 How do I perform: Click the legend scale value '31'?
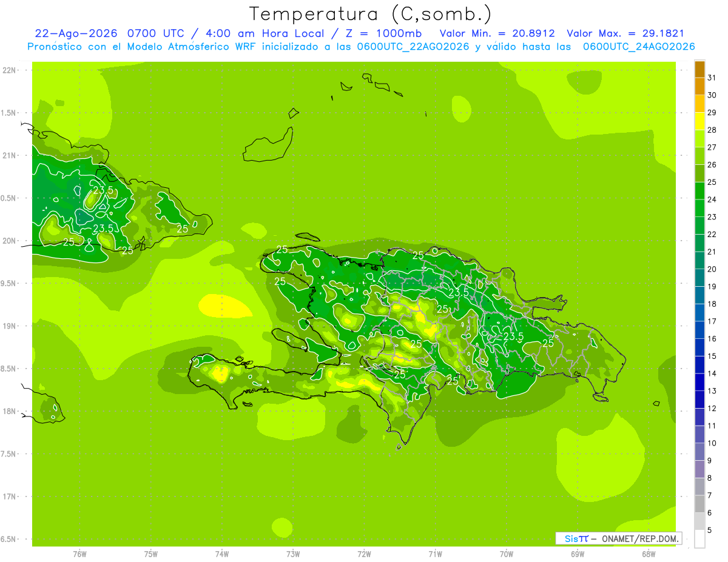coord(712,78)
